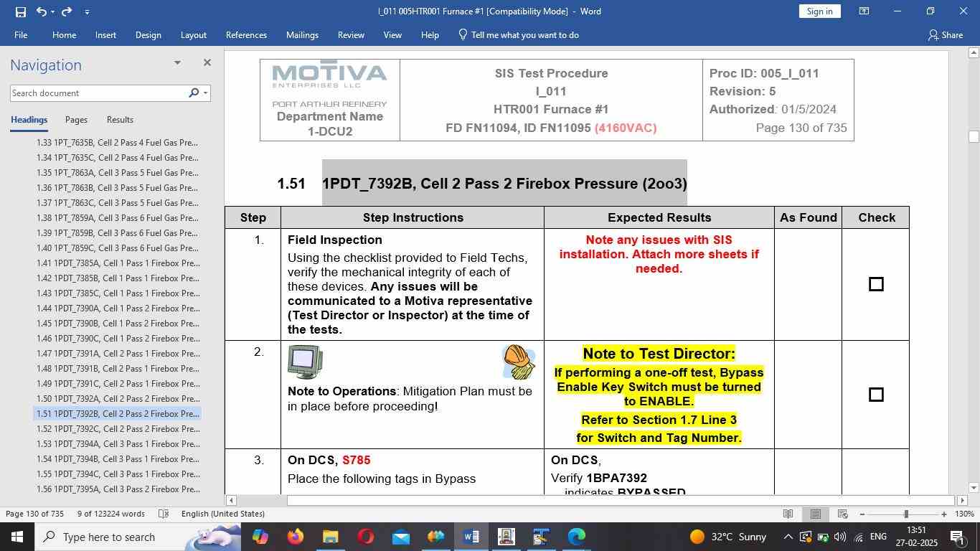Click the zoom in plus button
This screenshot has width=980, height=551.
coord(944,514)
